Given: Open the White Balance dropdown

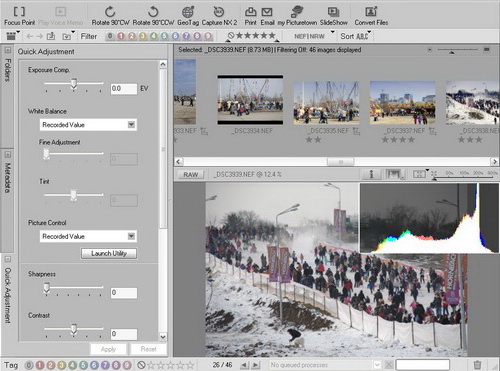Looking at the screenshot, I should click(88, 125).
